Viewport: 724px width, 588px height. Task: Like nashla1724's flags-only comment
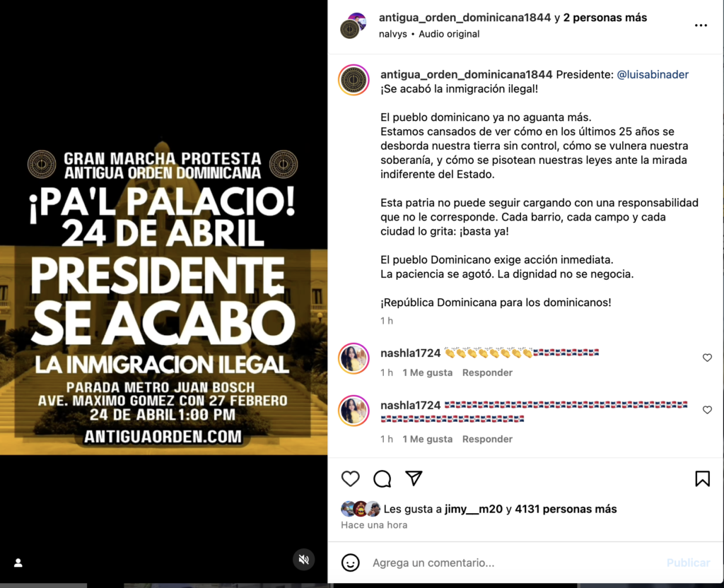pos(707,410)
